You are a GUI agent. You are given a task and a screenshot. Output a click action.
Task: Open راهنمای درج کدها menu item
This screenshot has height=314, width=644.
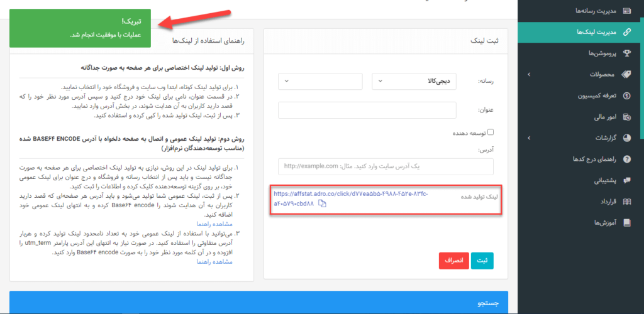596,159
